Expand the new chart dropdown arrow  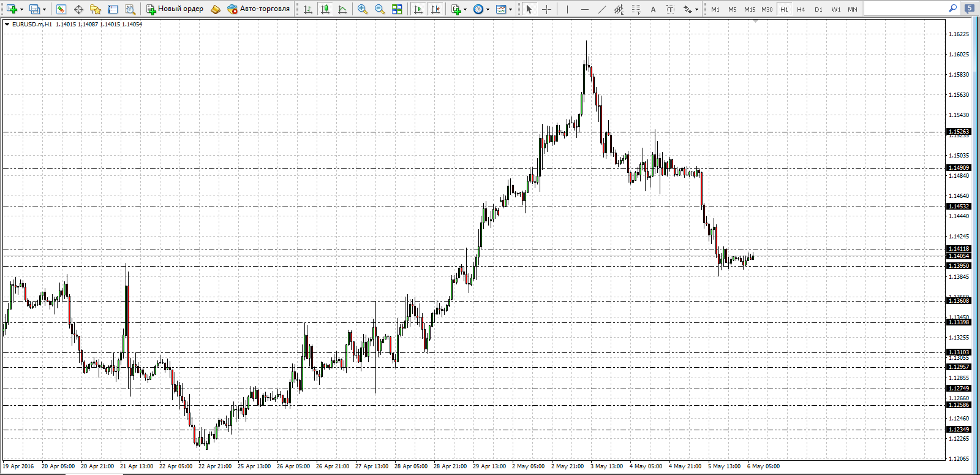(x=21, y=9)
